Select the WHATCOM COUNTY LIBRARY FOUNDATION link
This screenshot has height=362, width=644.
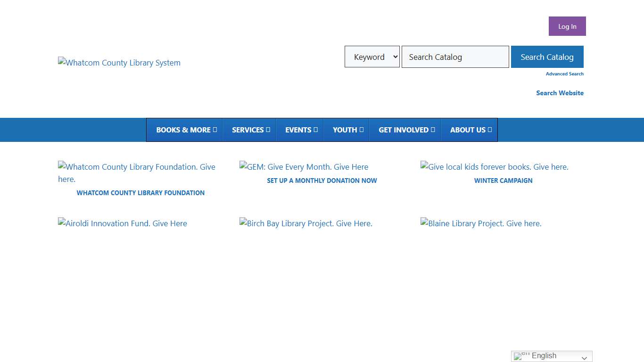[140, 193]
